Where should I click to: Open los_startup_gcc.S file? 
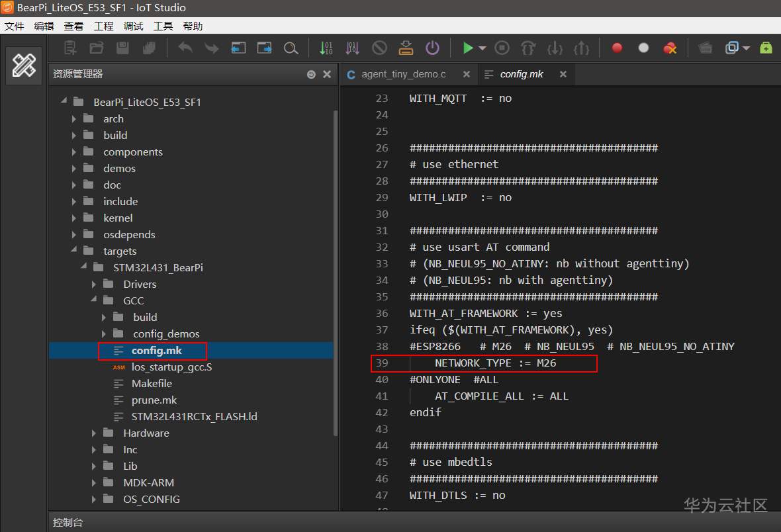[x=171, y=367]
